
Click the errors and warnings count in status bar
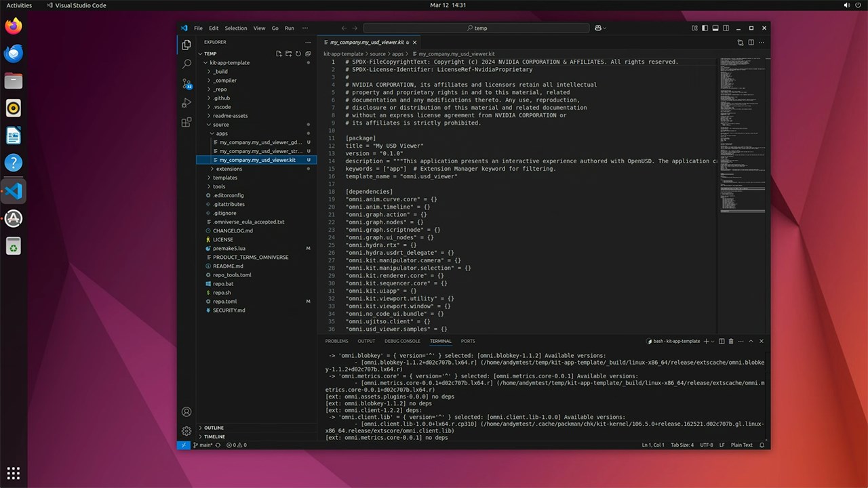tap(237, 445)
